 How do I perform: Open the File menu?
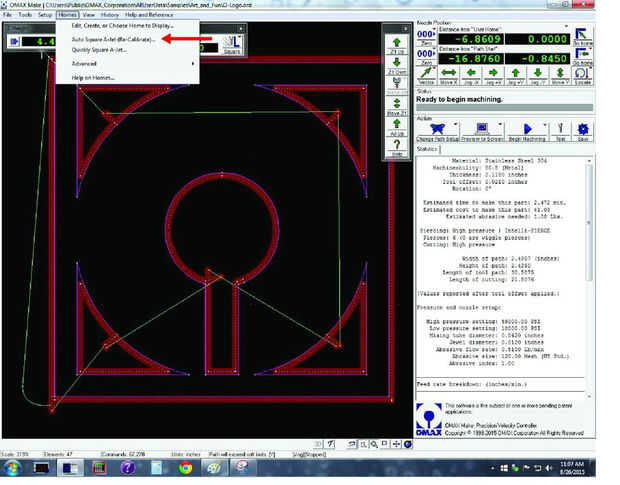[7, 17]
